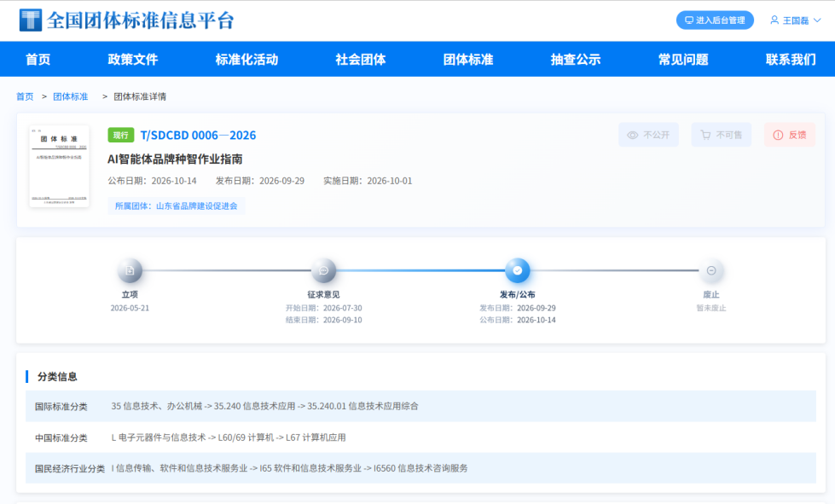
Task: Click the user avatar icon beside 王国磊
Action: click(x=774, y=20)
